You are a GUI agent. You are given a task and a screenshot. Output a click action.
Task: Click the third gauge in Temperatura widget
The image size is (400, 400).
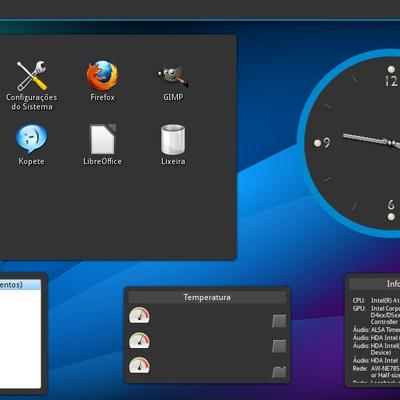tap(139, 365)
